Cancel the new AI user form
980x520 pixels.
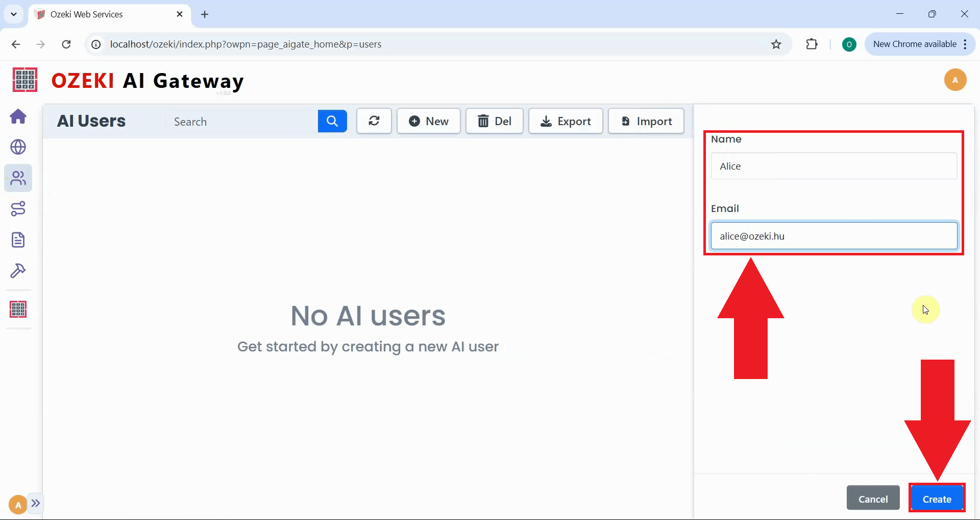pos(873,498)
